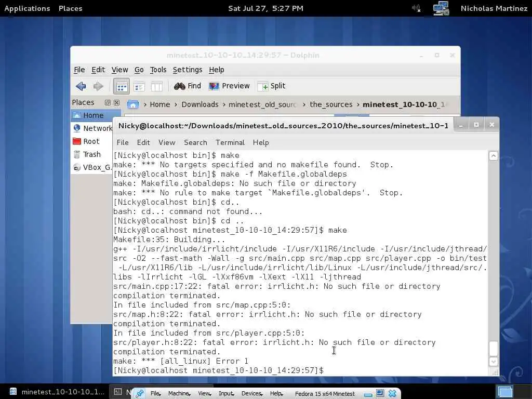532x399 pixels.
Task: Open the Places menu in top panel
Action: point(70,8)
